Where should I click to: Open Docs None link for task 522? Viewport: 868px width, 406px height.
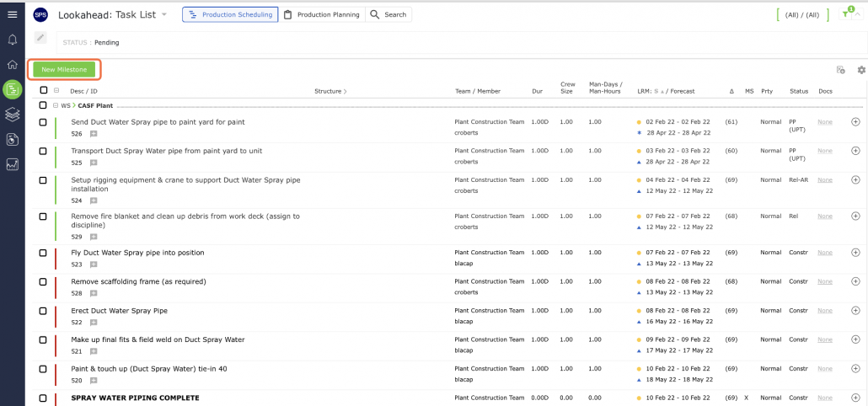tap(825, 310)
